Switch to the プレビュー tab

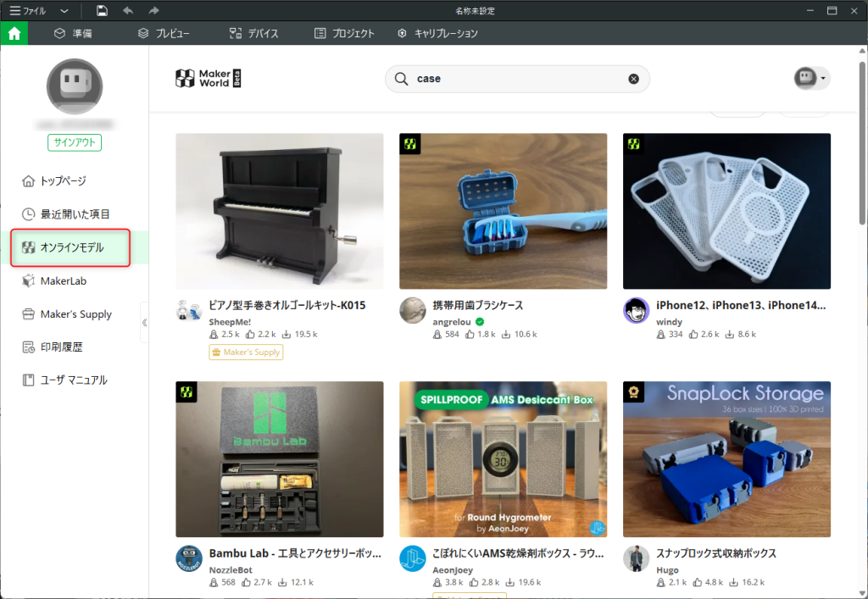pos(164,34)
